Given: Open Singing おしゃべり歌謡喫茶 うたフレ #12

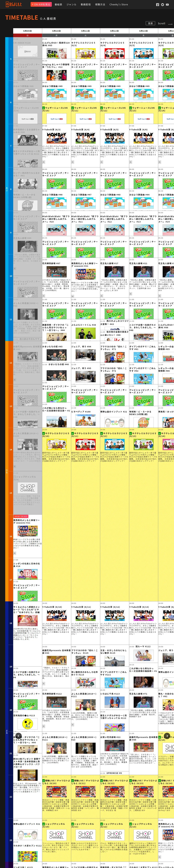Looking at the screenshot, I should pos(56,70).
